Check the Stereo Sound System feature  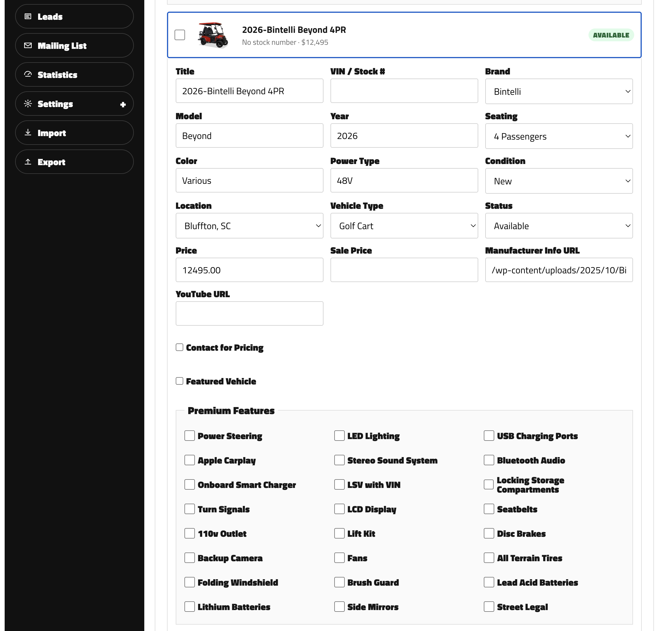(x=339, y=460)
